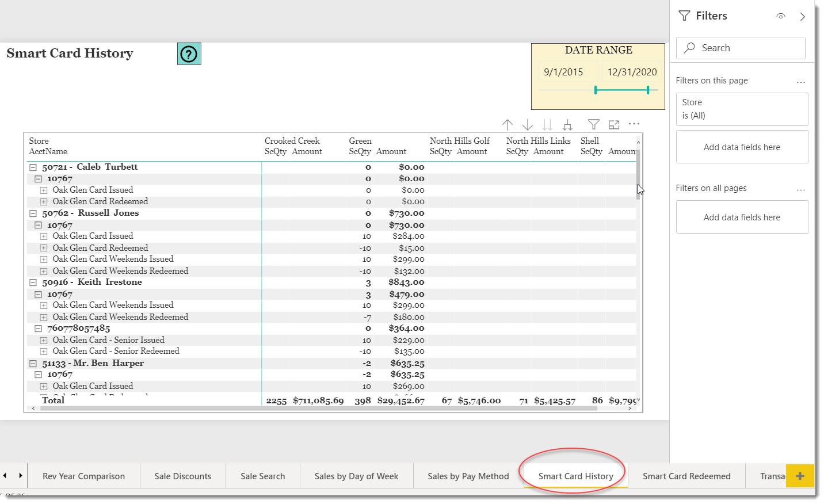Open the Store filter card

point(741,109)
